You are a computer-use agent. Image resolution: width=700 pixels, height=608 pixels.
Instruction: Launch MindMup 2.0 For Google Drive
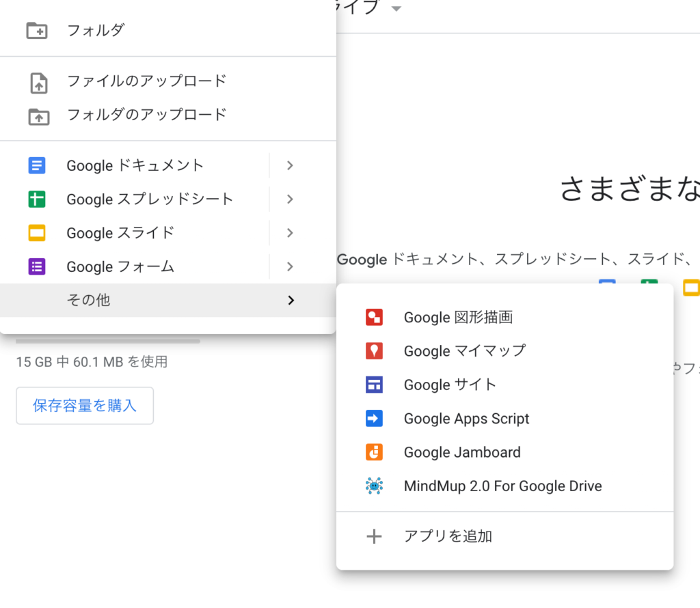[505, 486]
